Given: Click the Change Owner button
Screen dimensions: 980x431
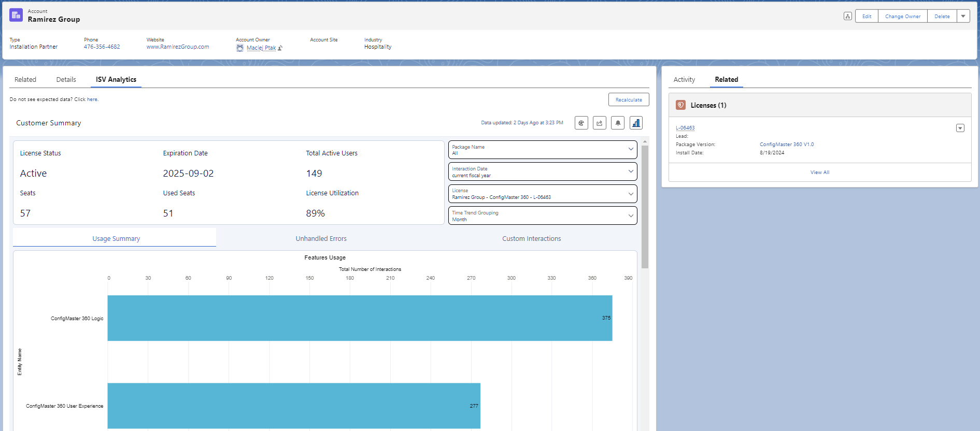Looking at the screenshot, I should point(903,16).
